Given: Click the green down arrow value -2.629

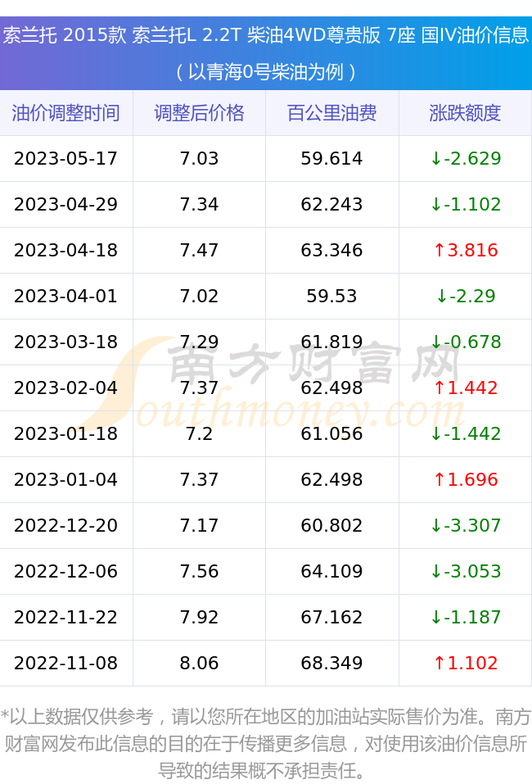Looking at the screenshot, I should (x=466, y=158).
